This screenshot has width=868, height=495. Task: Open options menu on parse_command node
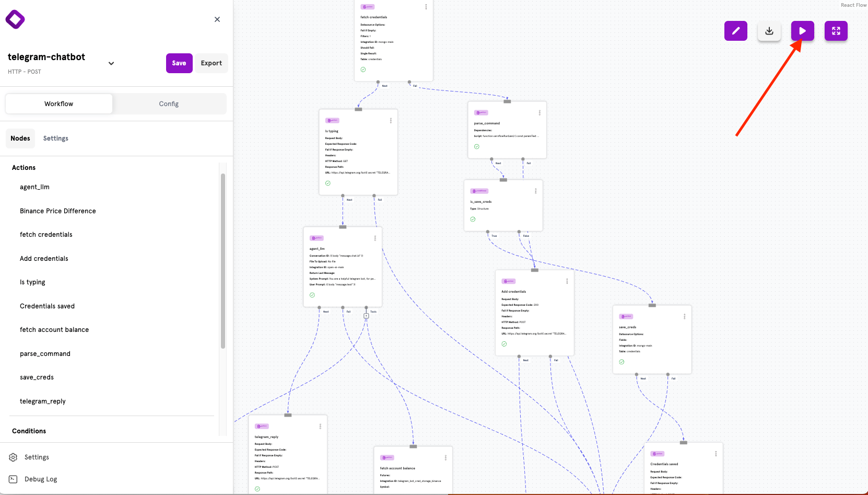[x=539, y=113]
